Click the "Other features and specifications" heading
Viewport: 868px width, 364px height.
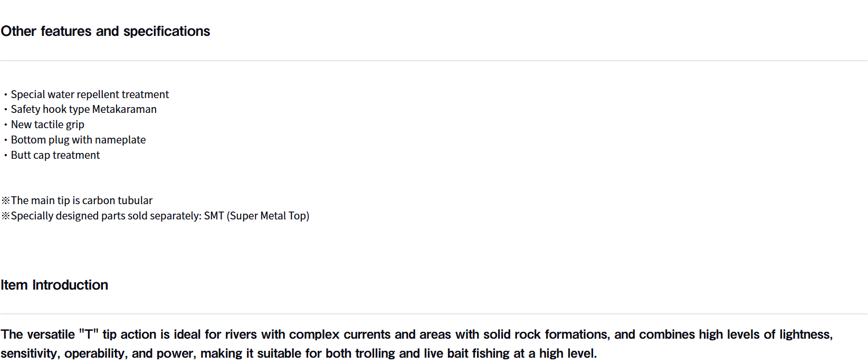tap(106, 32)
